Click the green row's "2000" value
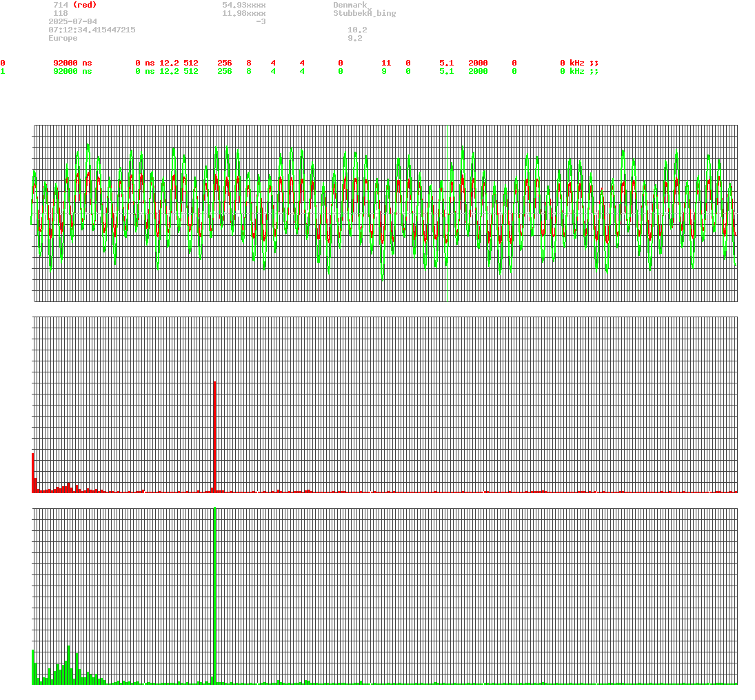Image resolution: width=755 pixels, height=700 pixels. pyautogui.click(x=478, y=71)
